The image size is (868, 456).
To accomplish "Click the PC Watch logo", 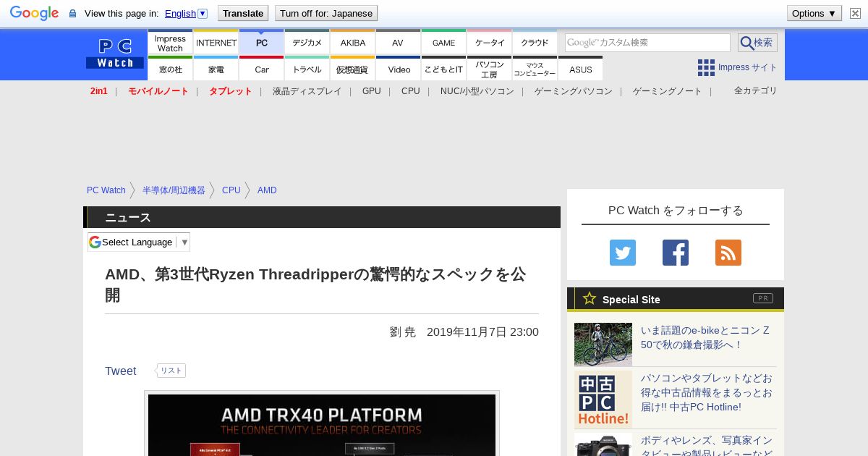I will coord(115,54).
